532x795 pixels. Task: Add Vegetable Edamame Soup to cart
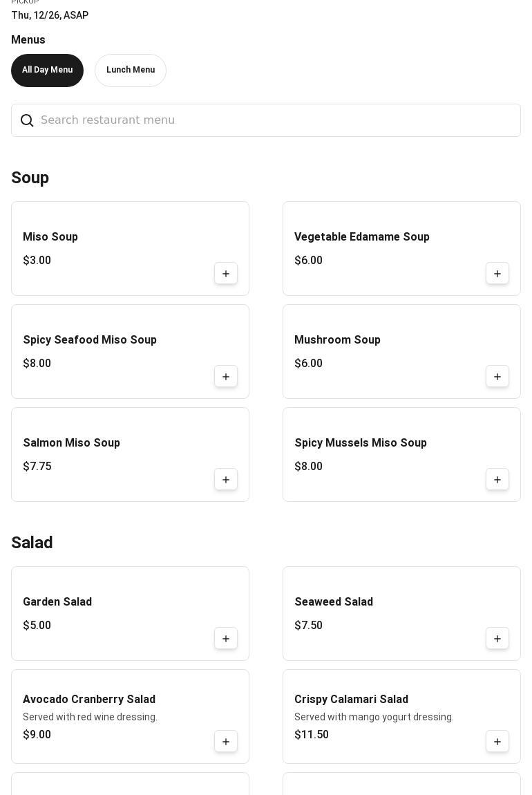[497, 274]
